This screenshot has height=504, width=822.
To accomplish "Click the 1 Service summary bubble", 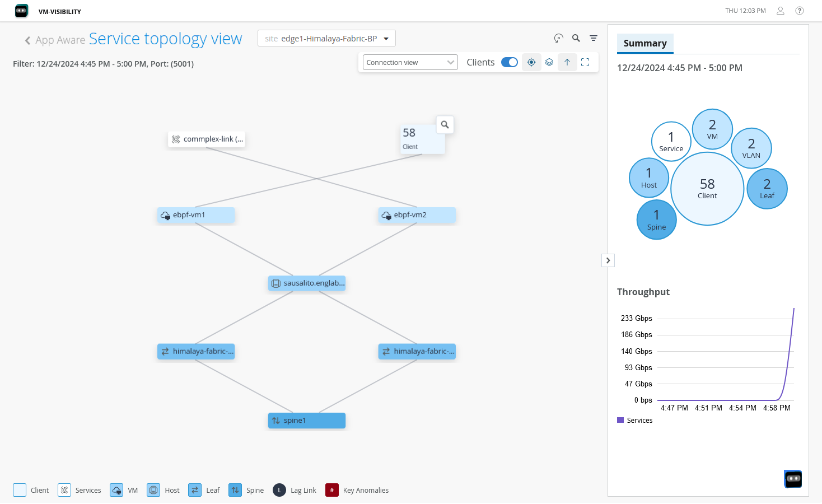I will coord(671,141).
